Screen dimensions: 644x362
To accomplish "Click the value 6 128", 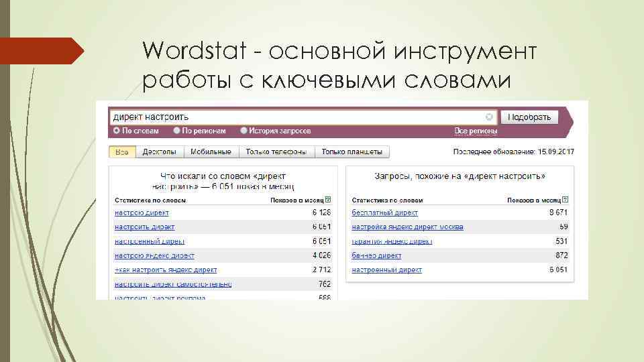I will click(x=321, y=213).
